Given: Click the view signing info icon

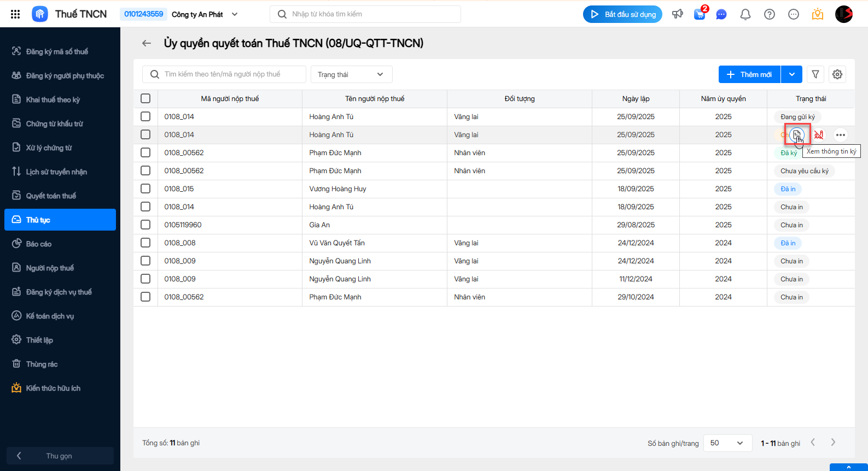Looking at the screenshot, I should point(797,134).
